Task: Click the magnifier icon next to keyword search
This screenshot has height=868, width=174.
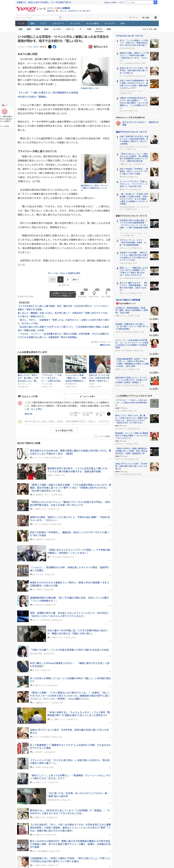Action: [60, 18]
